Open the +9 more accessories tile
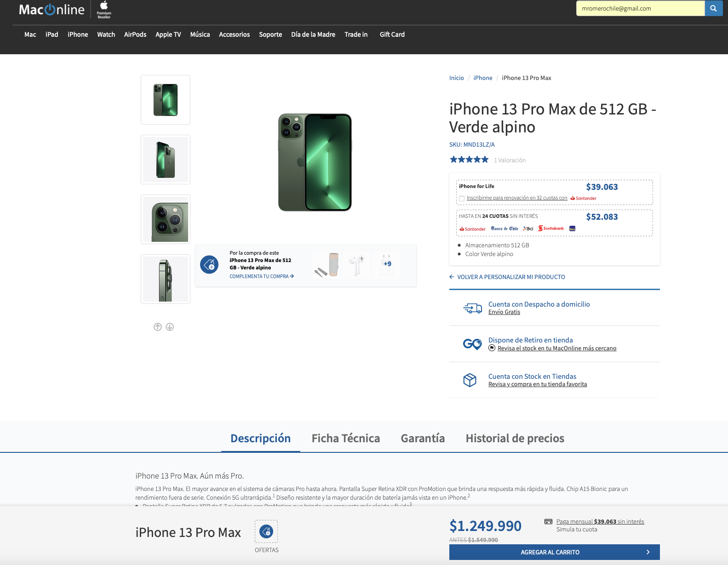The width and height of the screenshot is (728, 565). (387, 264)
